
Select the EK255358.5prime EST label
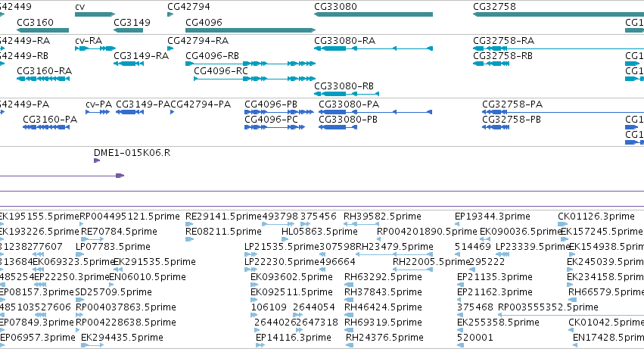point(498,323)
